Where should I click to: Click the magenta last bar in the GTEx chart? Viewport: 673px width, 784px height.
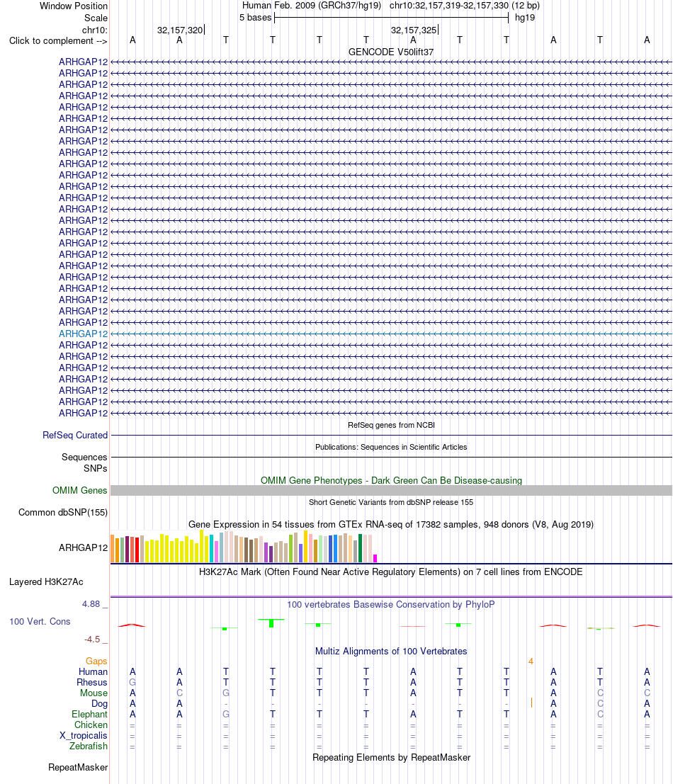(x=375, y=559)
